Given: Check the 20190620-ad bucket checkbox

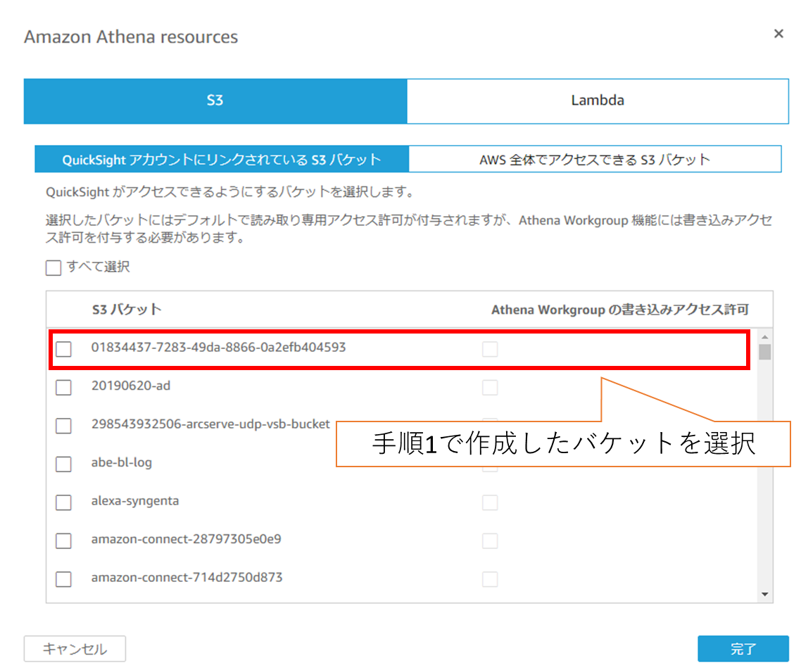Looking at the screenshot, I should pyautogui.click(x=63, y=387).
